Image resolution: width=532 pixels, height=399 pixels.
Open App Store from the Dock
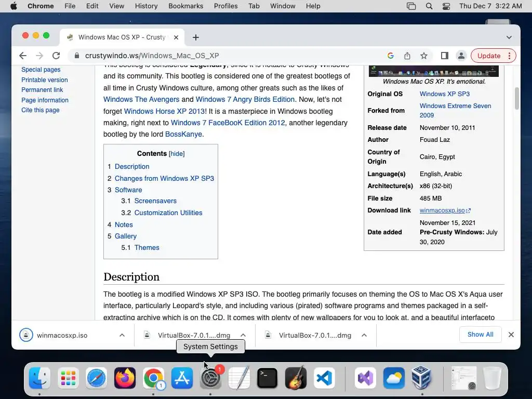tap(182, 378)
